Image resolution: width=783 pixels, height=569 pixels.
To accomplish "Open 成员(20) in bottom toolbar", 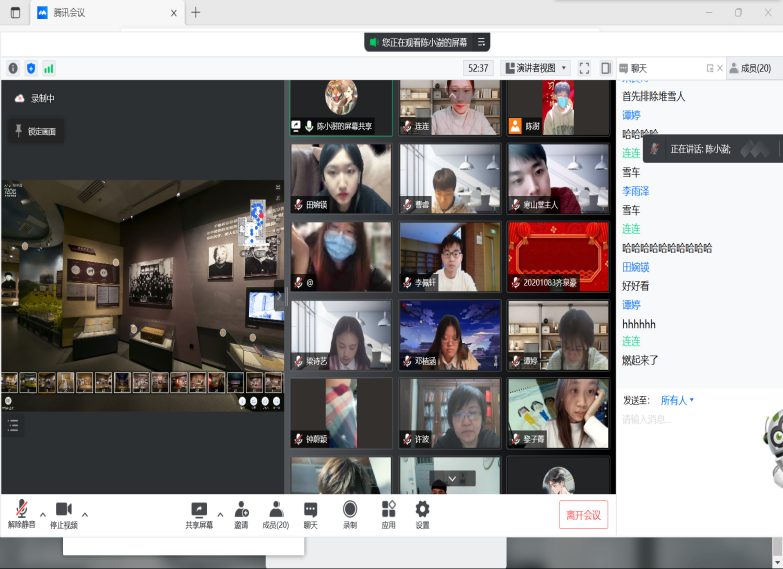I will click(276, 510).
